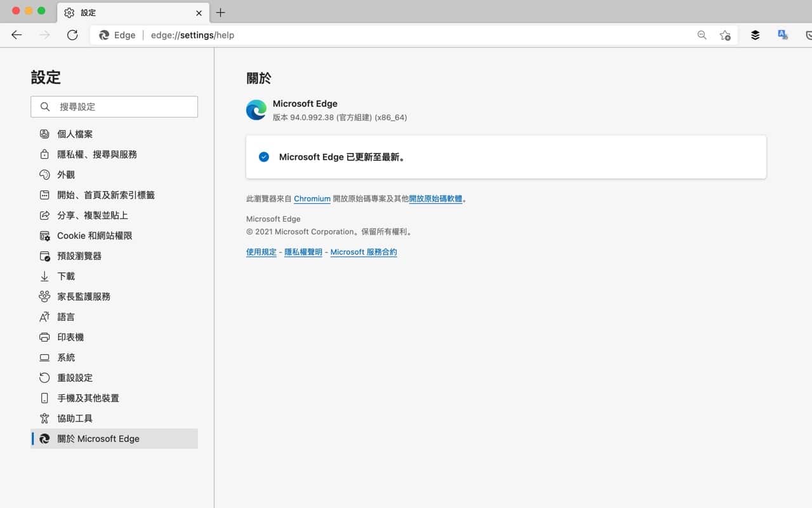Click the 搜尋設定 search field
Viewport: 812px width, 508px height.
114,107
